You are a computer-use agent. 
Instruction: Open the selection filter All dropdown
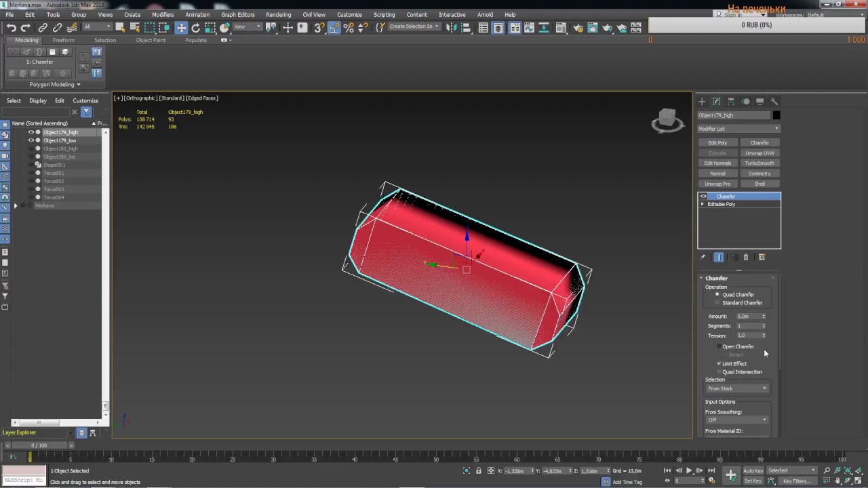point(97,27)
